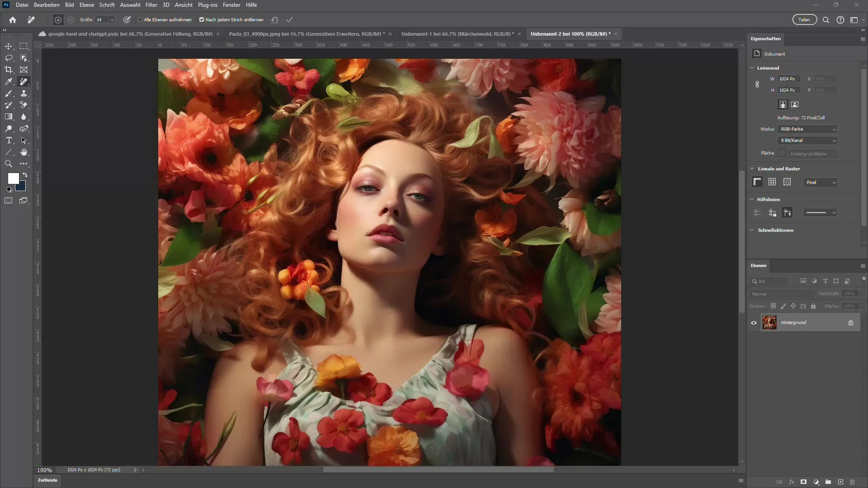Click delete layer trash button
Viewport: 868px width, 488px height.
[852, 482]
